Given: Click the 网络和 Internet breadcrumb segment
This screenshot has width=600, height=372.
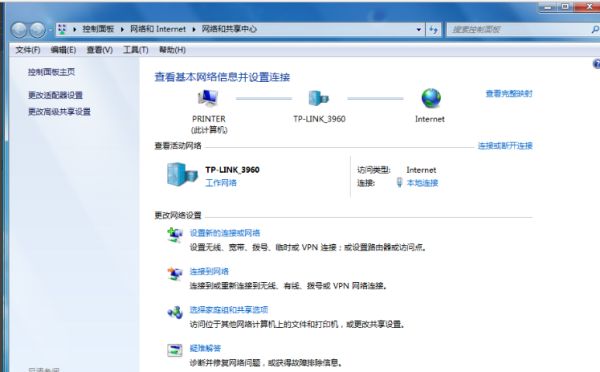Looking at the screenshot, I should [x=158, y=29].
